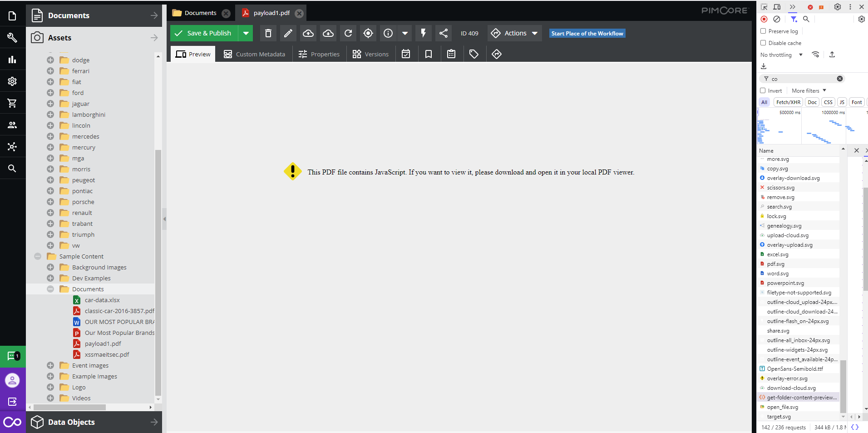Expand the Data Objects panel
The height and width of the screenshot is (433, 868).
click(94, 422)
